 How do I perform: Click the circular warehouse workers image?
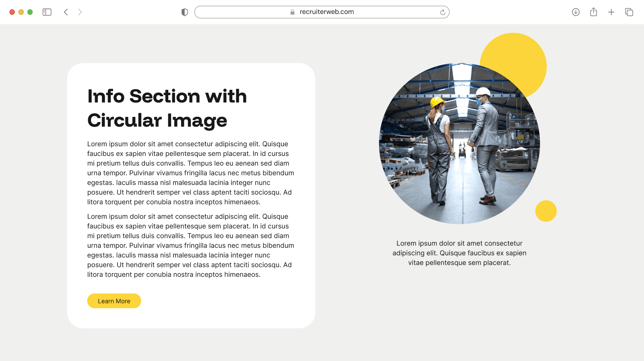(x=459, y=144)
